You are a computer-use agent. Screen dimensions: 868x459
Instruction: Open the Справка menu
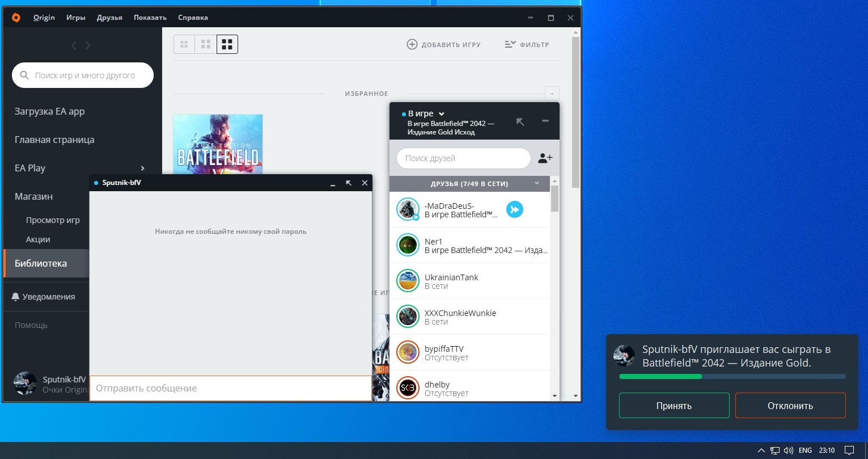[x=193, y=18]
